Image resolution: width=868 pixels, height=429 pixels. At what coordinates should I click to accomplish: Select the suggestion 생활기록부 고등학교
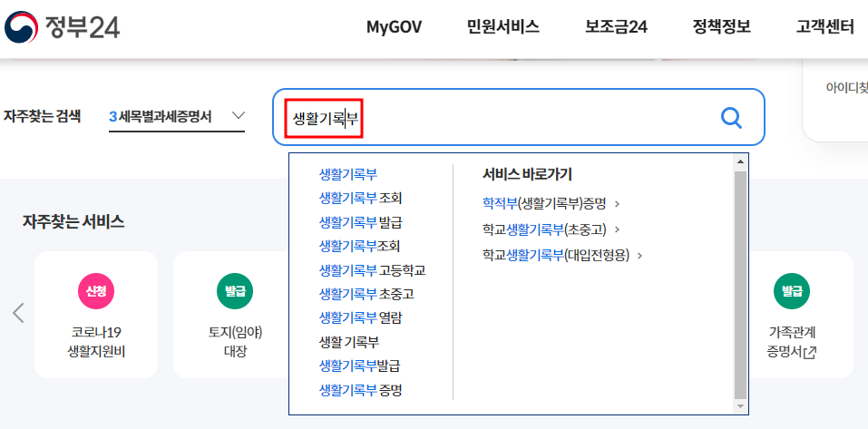click(x=373, y=270)
